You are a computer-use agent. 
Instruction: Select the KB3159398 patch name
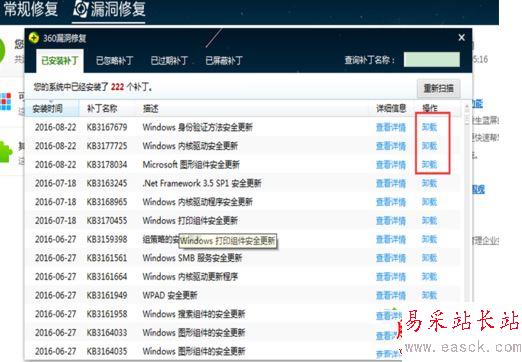point(107,239)
